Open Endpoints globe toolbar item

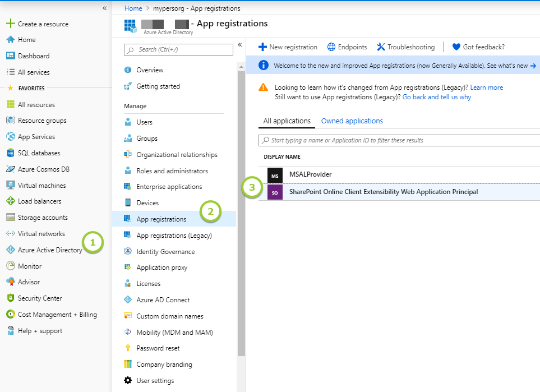(x=347, y=47)
